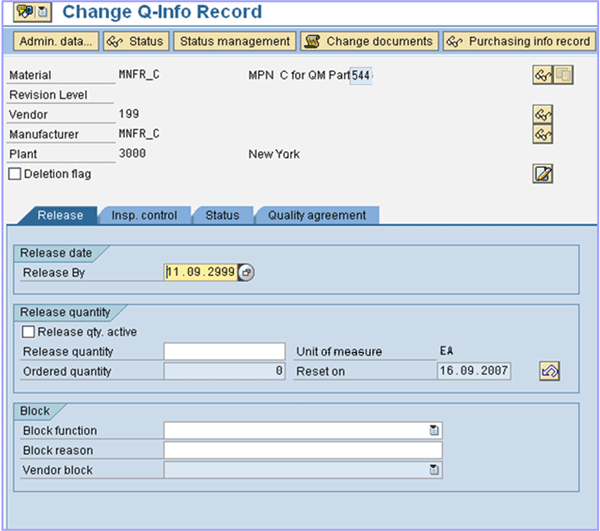Screen dimensions: 600x531
Task: Click the edit long text icon
Action: pos(543,174)
